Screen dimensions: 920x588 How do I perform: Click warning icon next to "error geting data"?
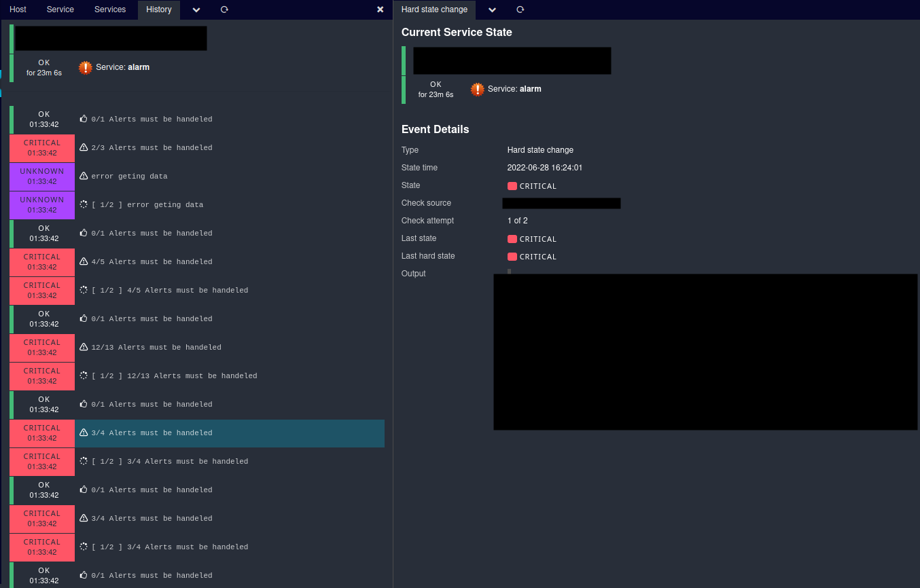84,176
